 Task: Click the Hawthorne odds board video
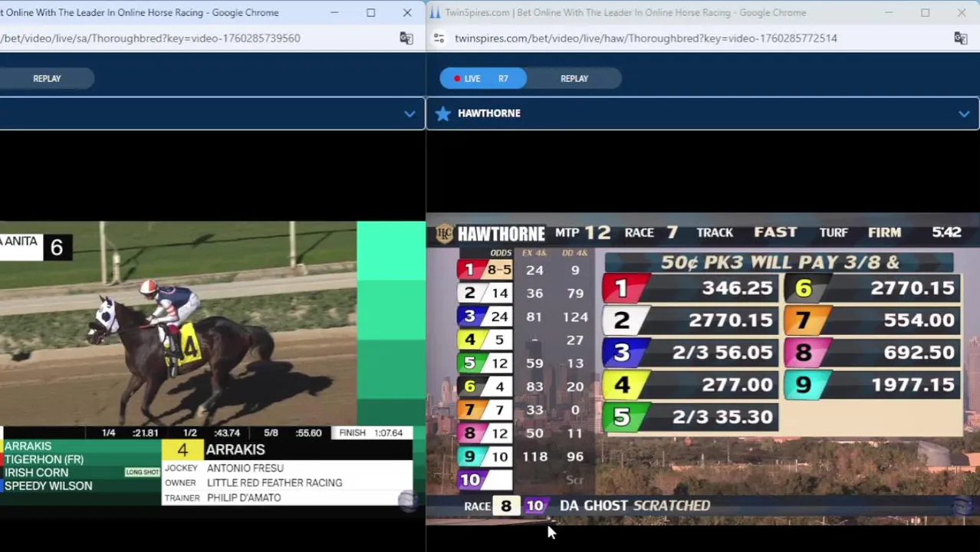(702, 369)
